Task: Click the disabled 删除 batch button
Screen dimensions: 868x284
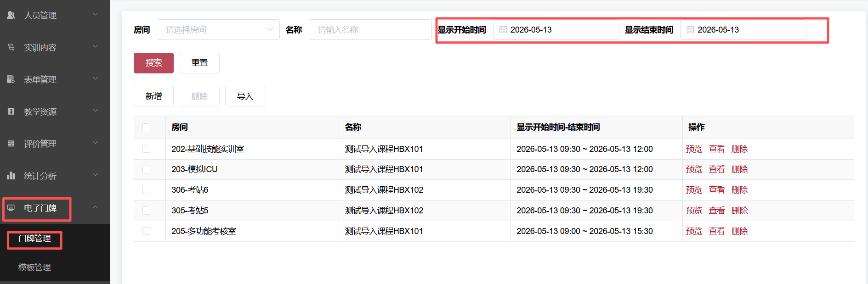Action: coord(199,96)
